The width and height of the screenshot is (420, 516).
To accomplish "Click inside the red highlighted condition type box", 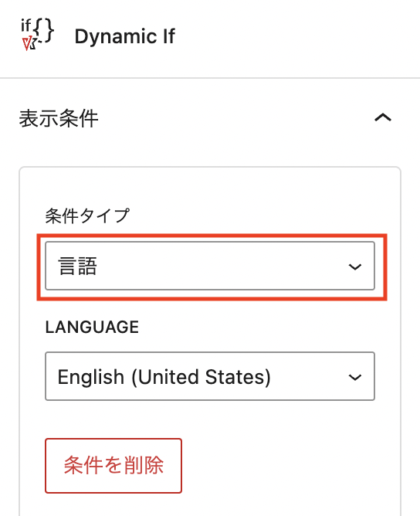I will 212,267.
